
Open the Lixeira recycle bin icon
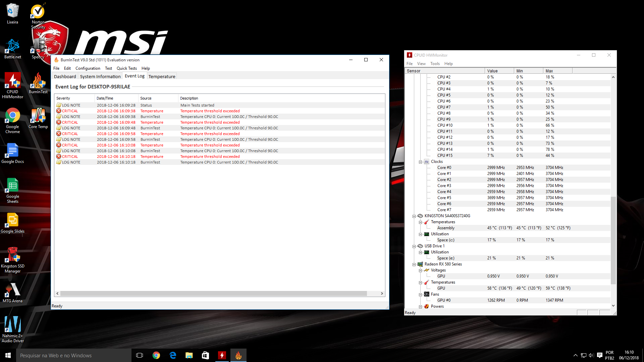[x=12, y=14]
